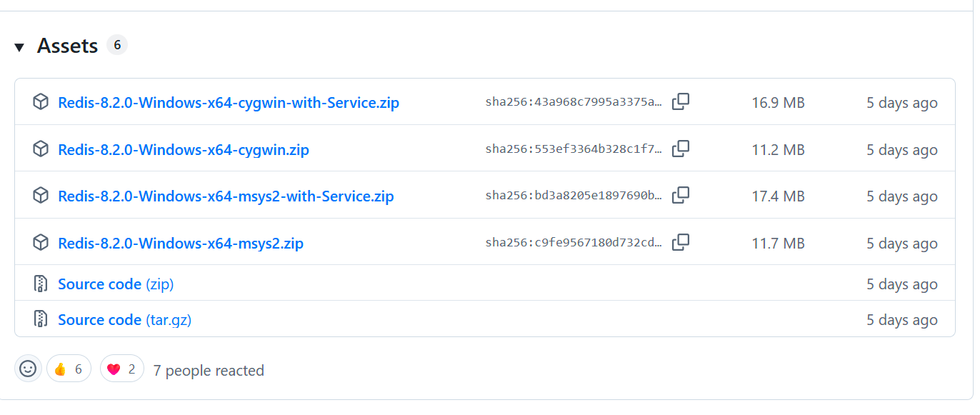Collapse the Assets section triangle
Viewport: 980px width, 415px height.
pyautogui.click(x=19, y=47)
